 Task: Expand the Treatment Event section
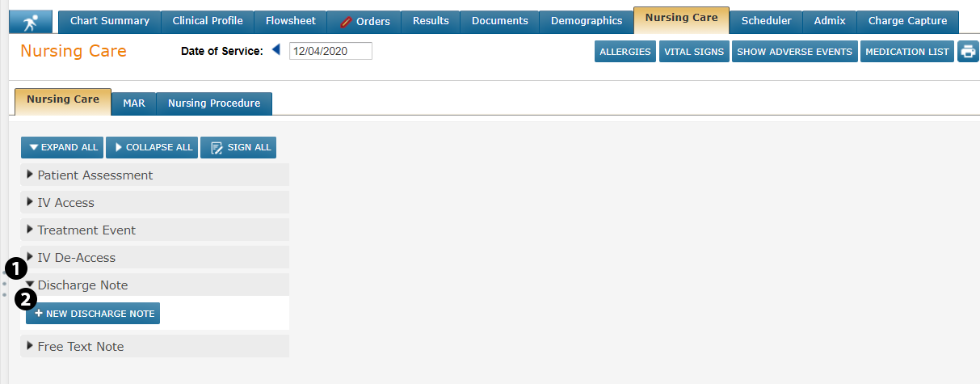(86, 230)
